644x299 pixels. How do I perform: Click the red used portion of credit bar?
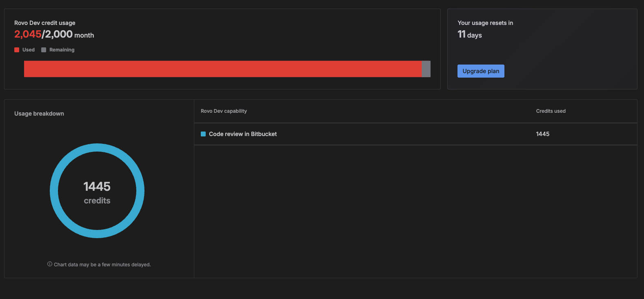(223, 69)
